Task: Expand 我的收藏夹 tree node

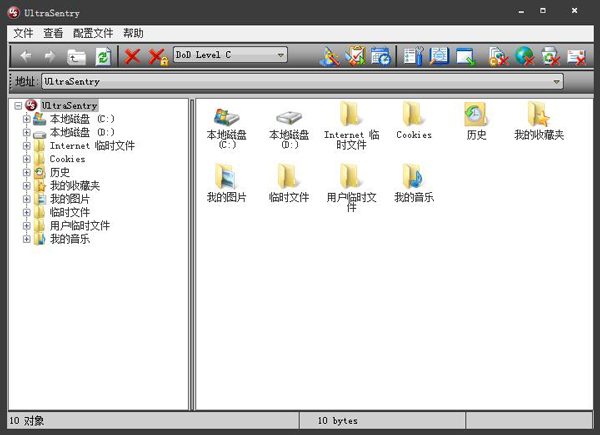Action: [26, 186]
